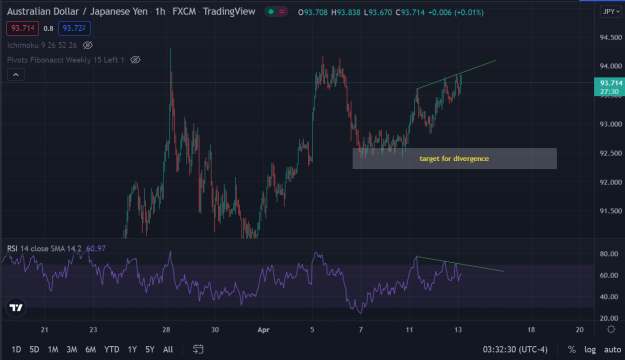Toggle log scale mode
Screen dimensions: 625x360
[590, 350]
